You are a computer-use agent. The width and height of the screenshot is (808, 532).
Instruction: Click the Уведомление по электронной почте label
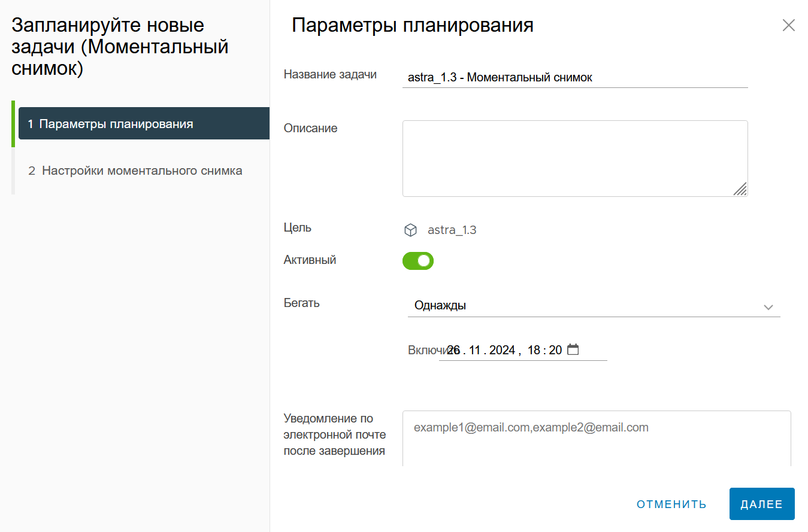point(335,434)
